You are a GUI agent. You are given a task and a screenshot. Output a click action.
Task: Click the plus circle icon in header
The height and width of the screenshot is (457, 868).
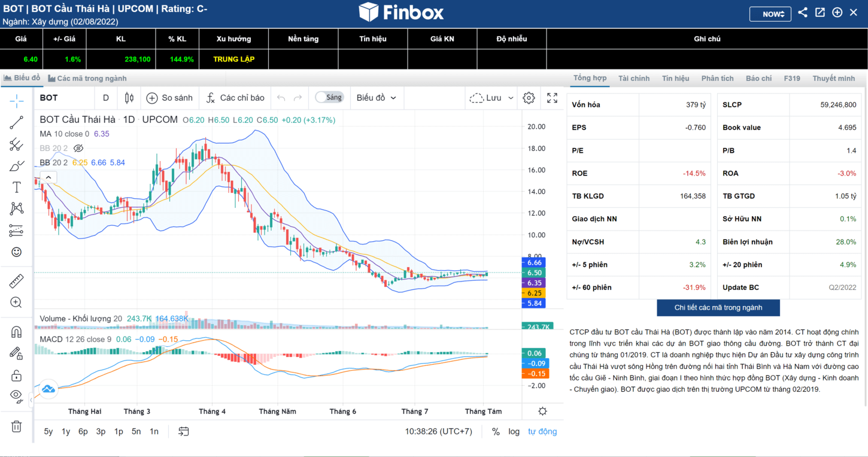click(837, 13)
